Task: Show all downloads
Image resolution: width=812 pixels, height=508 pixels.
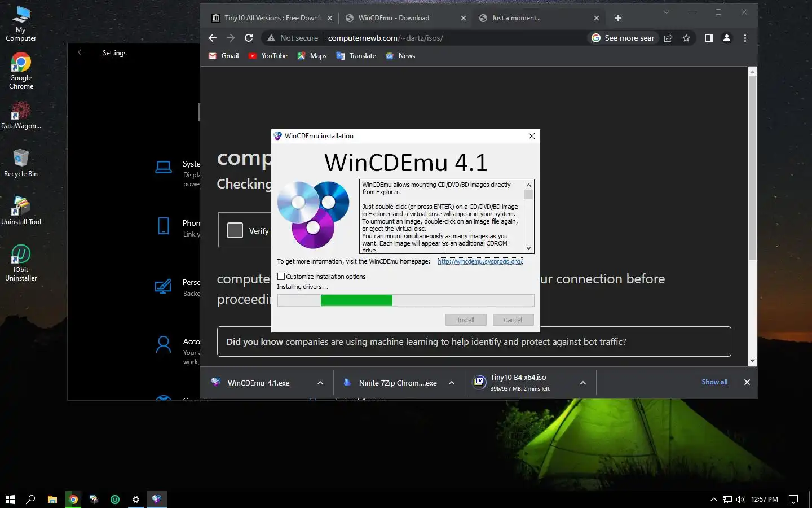Action: click(x=714, y=382)
